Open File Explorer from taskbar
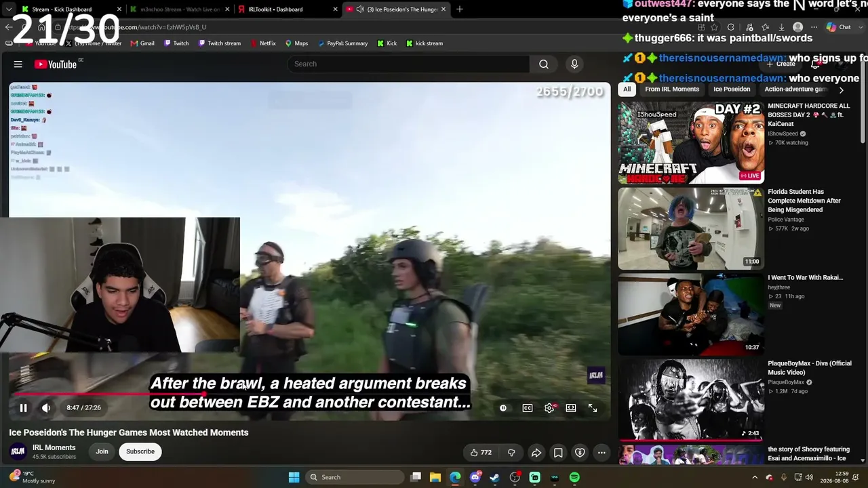The height and width of the screenshot is (488, 868). (x=435, y=477)
